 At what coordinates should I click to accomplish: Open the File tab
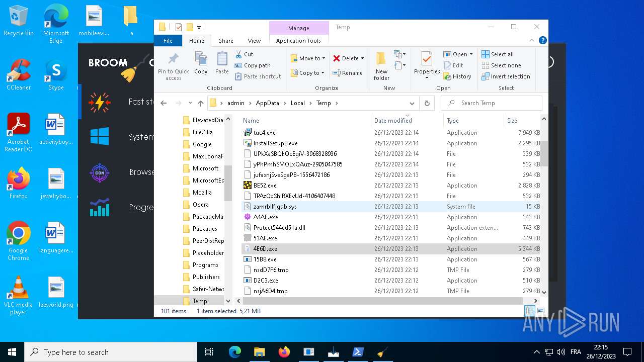(x=168, y=41)
